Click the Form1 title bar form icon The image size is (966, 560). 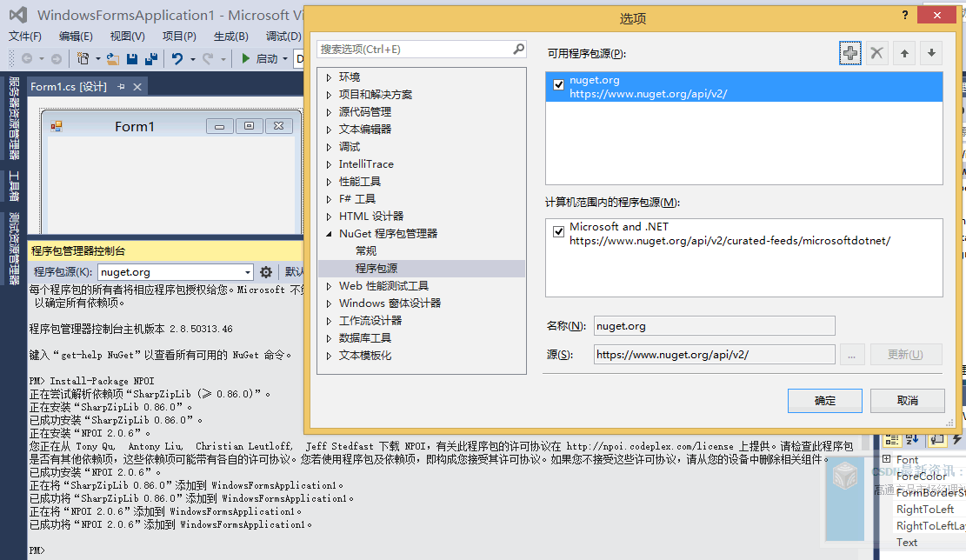tap(57, 126)
